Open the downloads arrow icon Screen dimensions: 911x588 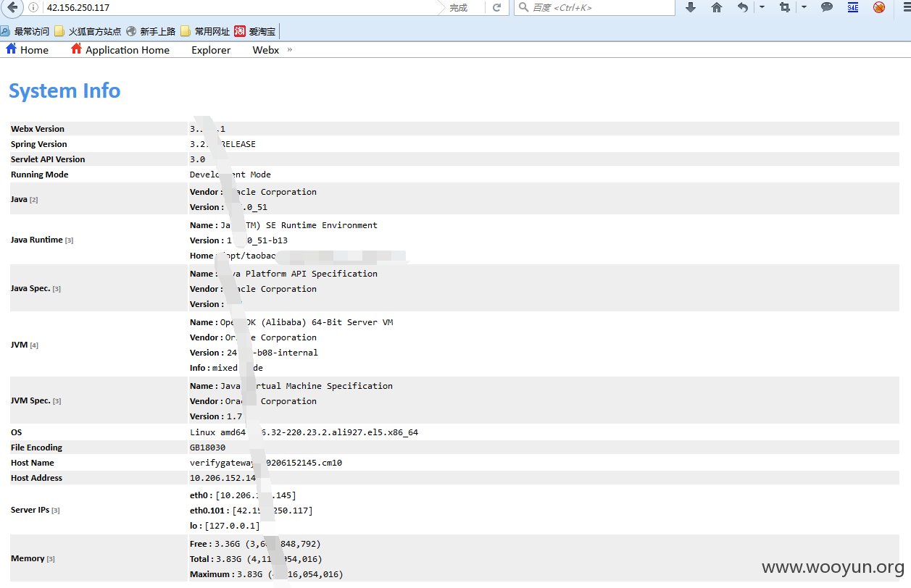[x=691, y=7]
